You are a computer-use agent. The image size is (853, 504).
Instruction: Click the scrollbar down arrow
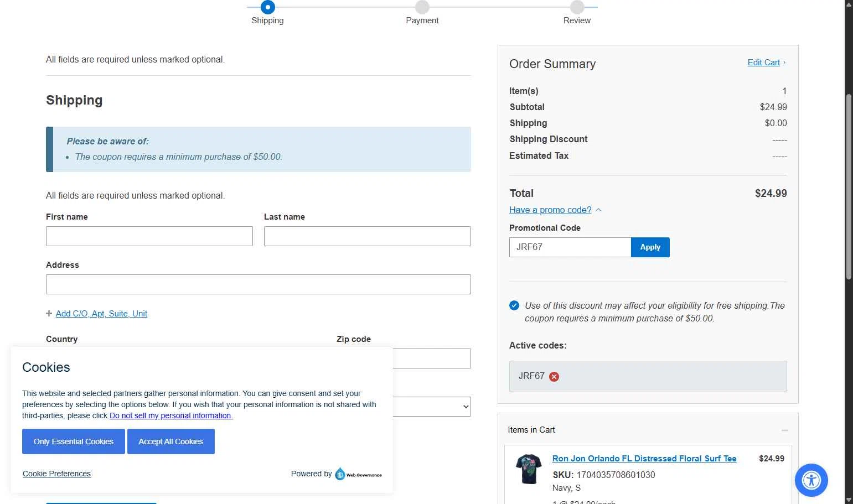point(849,500)
